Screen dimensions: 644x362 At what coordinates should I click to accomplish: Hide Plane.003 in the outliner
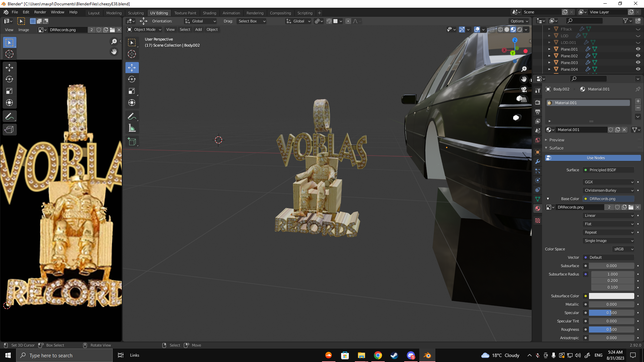click(x=638, y=63)
